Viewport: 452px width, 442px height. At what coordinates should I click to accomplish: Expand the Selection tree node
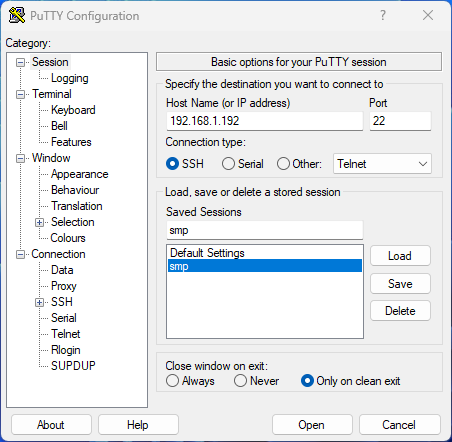click(39, 222)
